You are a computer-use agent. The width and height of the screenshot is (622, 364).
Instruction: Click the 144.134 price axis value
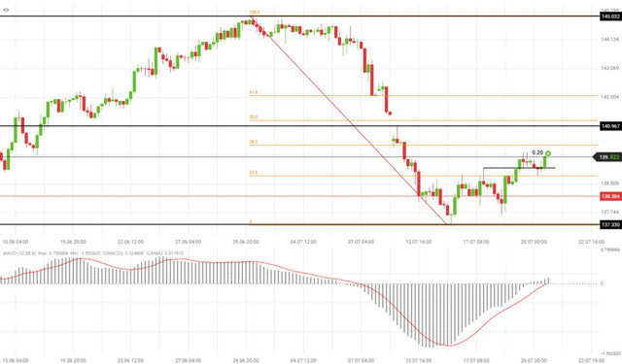pyautogui.click(x=609, y=39)
